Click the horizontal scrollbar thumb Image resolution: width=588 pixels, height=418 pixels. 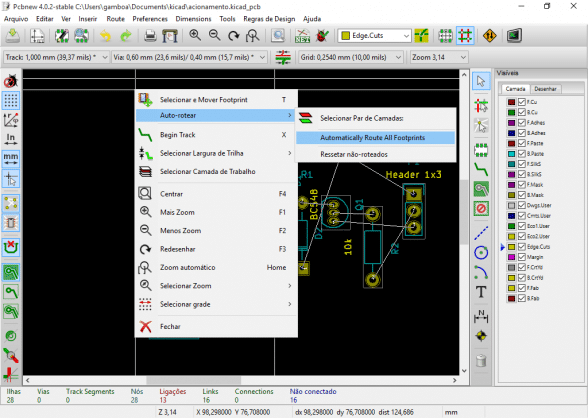(194, 380)
